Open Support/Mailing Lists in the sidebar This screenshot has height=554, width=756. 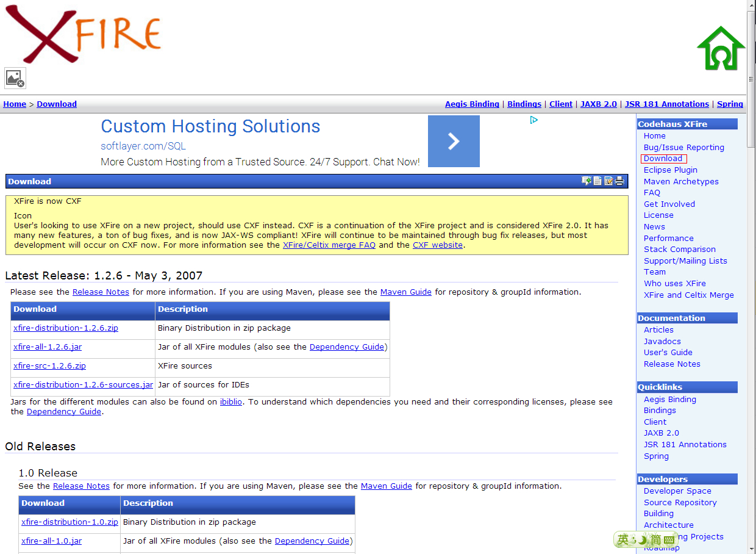tap(685, 261)
